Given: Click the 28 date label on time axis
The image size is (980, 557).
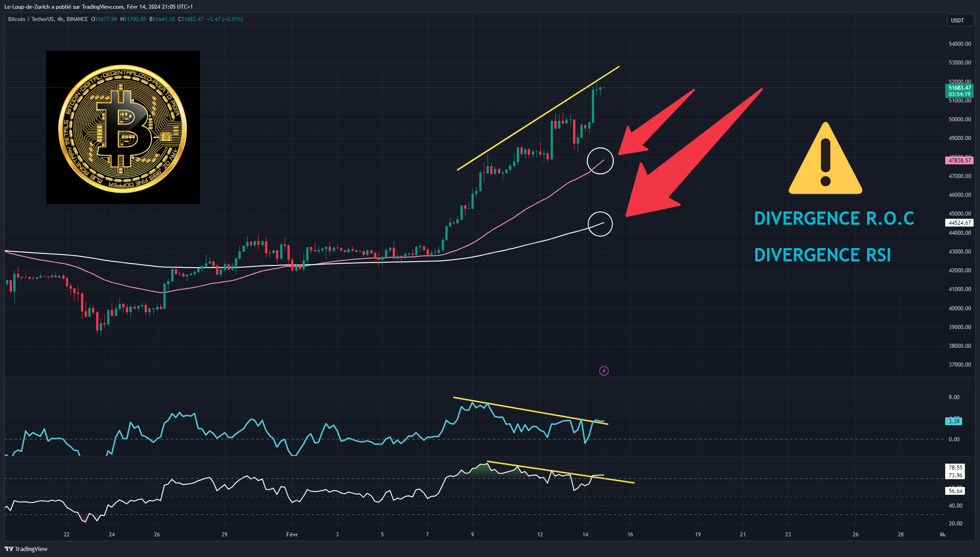Looking at the screenshot, I should 901,535.
